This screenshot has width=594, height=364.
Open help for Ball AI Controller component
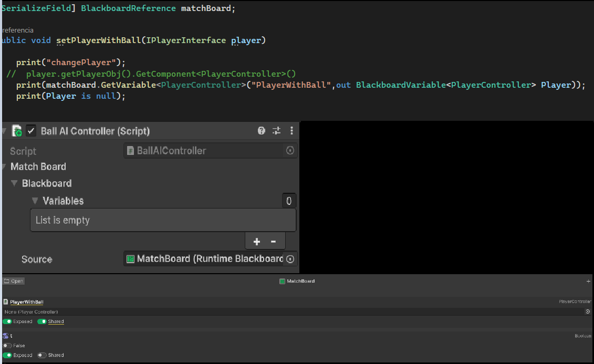(x=261, y=130)
